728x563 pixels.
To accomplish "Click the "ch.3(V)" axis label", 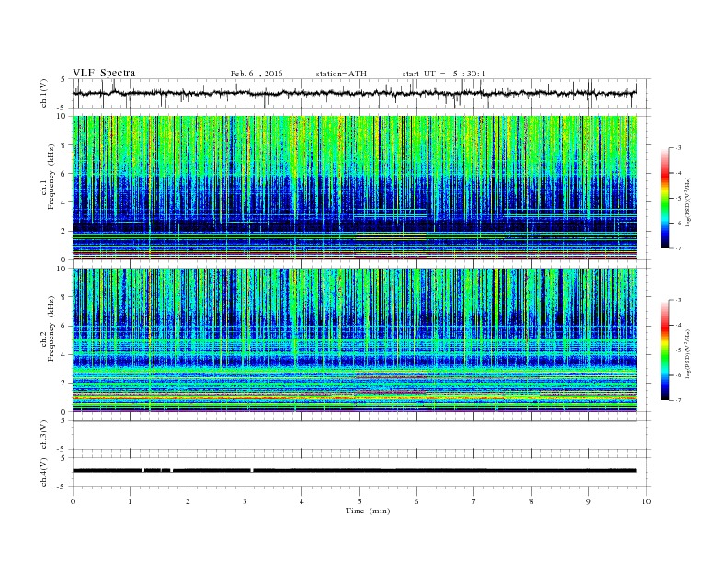I will (x=44, y=435).
